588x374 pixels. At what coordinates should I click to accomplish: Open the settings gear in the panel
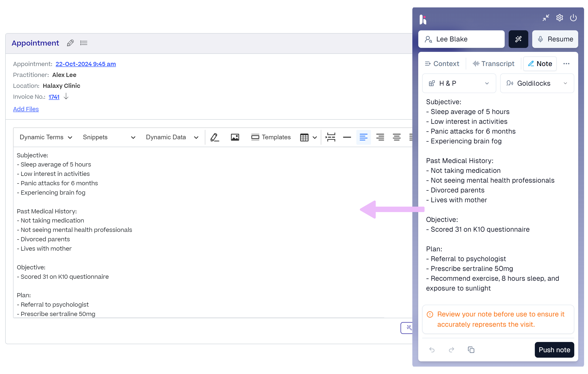pos(560,17)
